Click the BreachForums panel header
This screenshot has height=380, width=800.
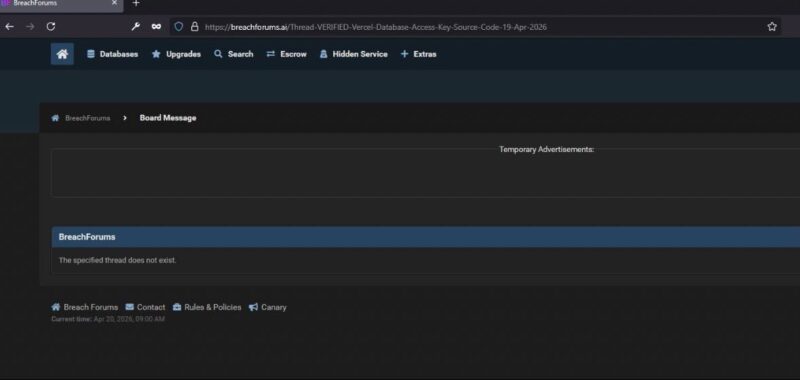pyautogui.click(x=426, y=237)
